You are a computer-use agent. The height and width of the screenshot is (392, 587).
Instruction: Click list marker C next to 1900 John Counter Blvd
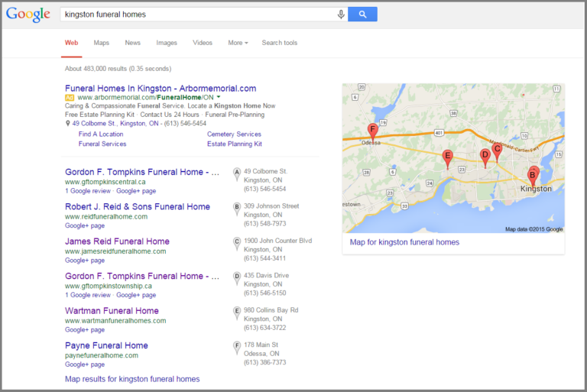[237, 243]
